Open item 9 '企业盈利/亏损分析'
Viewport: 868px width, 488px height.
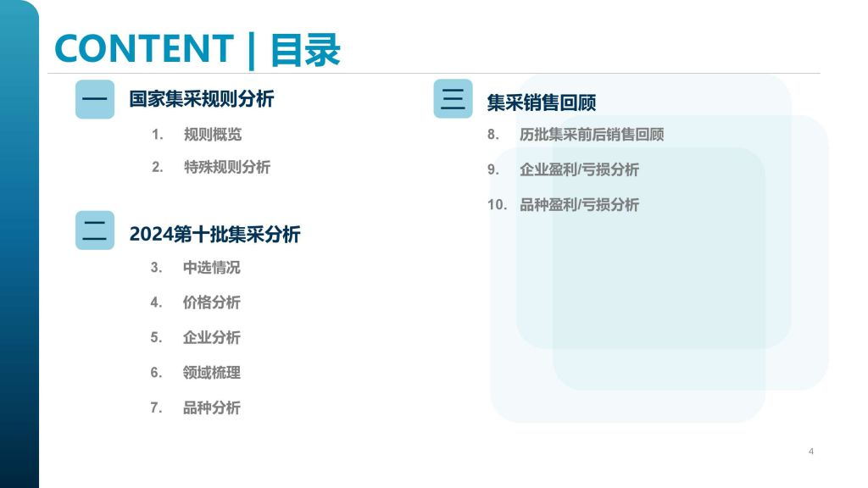click(x=579, y=169)
